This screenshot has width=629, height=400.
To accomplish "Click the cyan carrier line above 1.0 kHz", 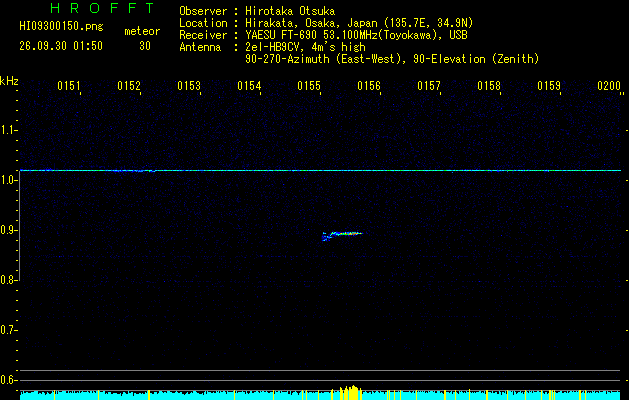I will coord(320,171).
